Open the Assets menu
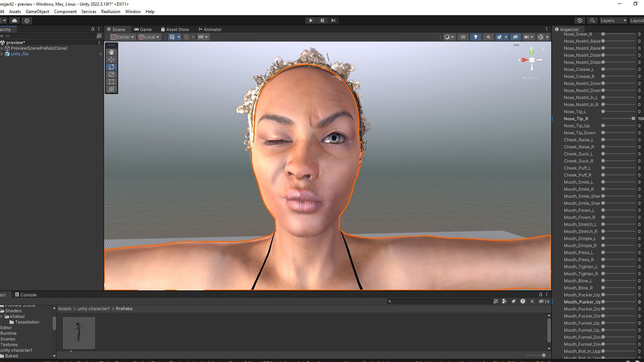The width and height of the screenshot is (644, 362). [x=15, y=11]
